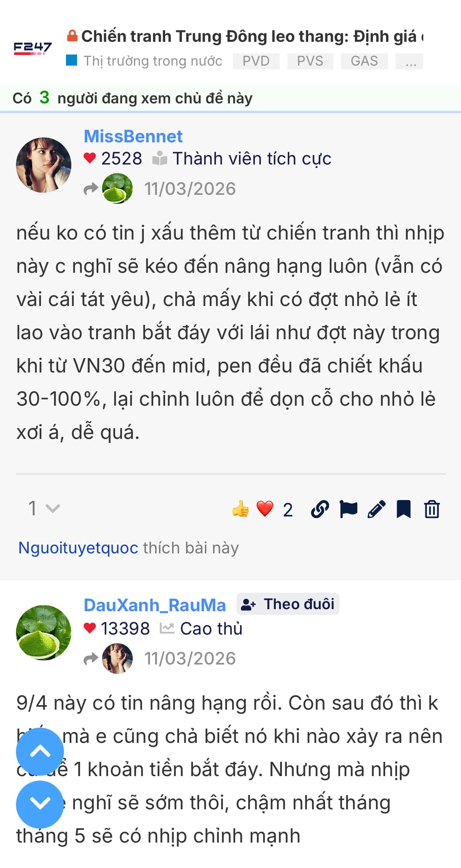
Task: Delete post with trash icon
Action: click(x=432, y=509)
